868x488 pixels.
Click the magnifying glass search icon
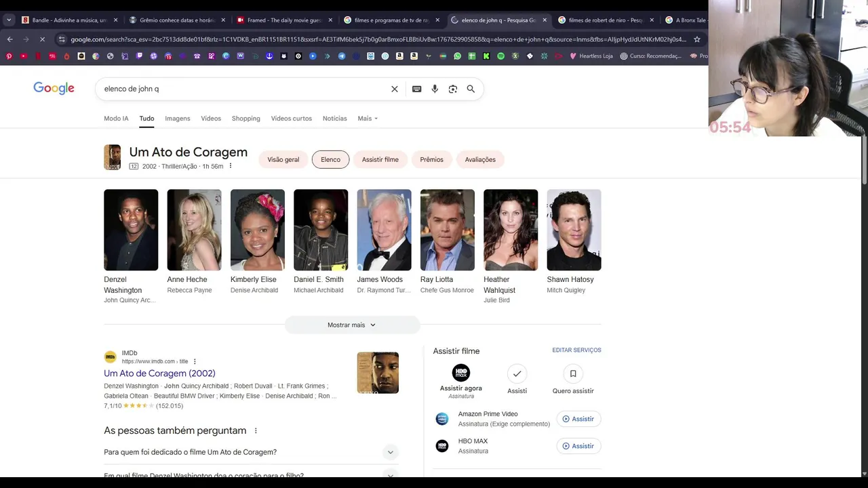tap(471, 89)
